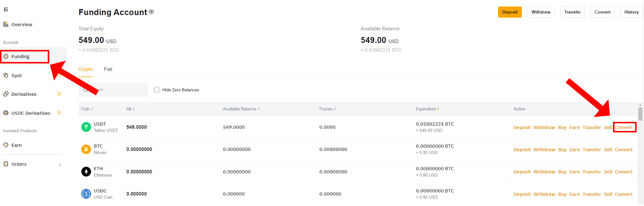Click Buy link in BTC row

[562, 150]
